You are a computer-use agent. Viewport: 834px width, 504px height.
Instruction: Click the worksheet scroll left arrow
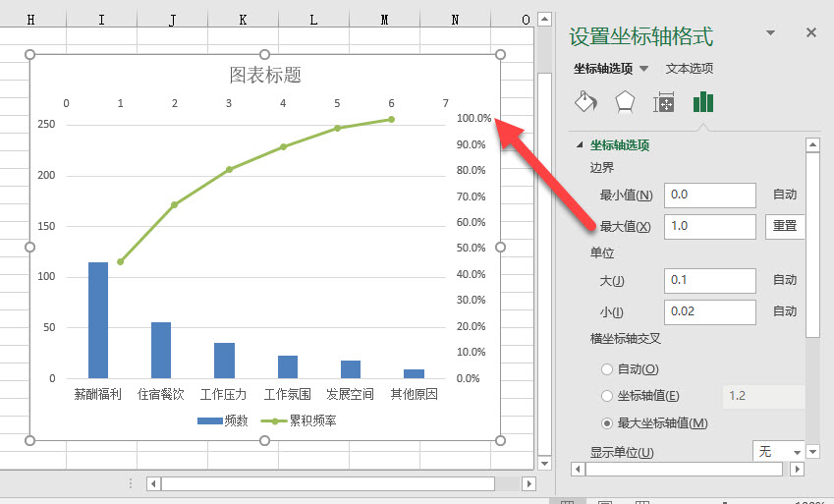153,483
